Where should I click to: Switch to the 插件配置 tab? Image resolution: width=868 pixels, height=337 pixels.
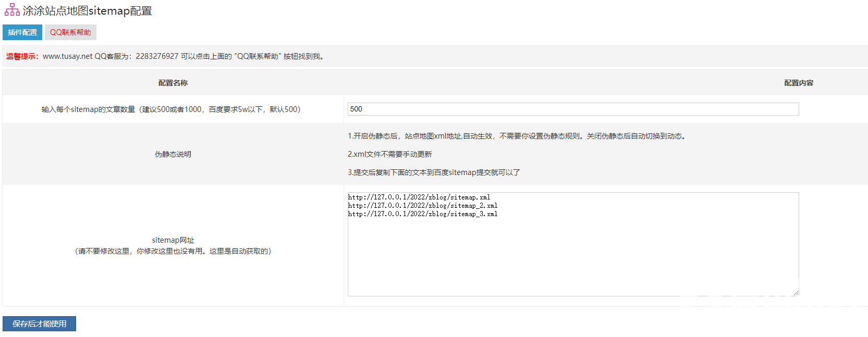22,32
